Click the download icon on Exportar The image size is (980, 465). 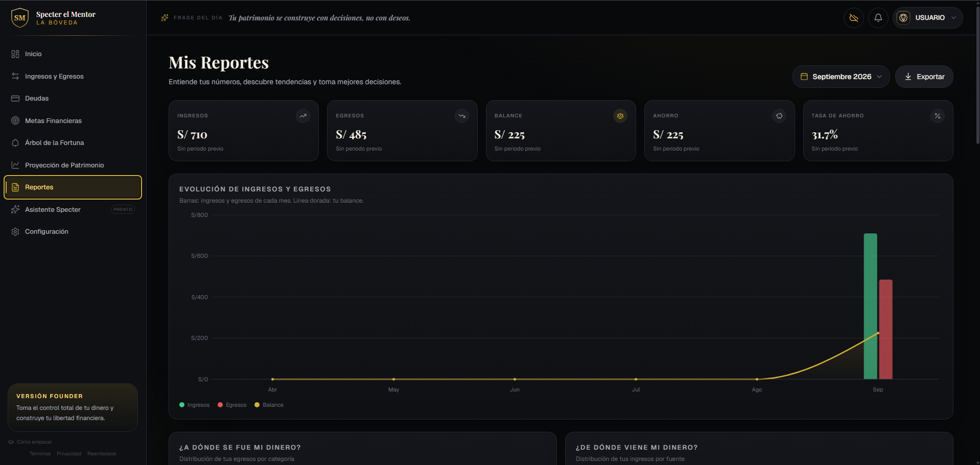[908, 77]
